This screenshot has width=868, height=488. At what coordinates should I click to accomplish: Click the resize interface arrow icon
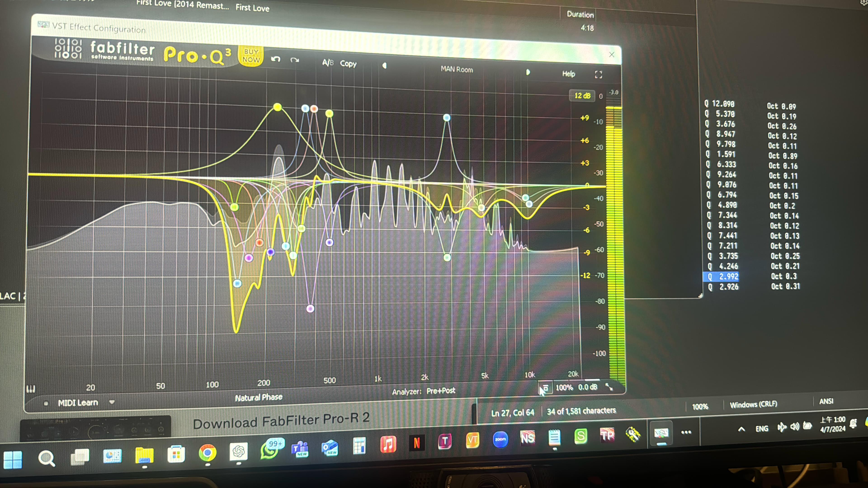tap(609, 387)
